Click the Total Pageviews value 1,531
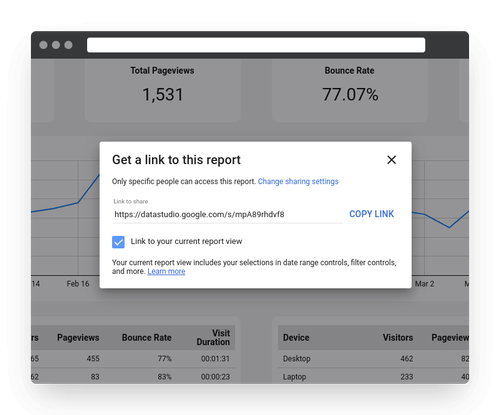 point(163,94)
